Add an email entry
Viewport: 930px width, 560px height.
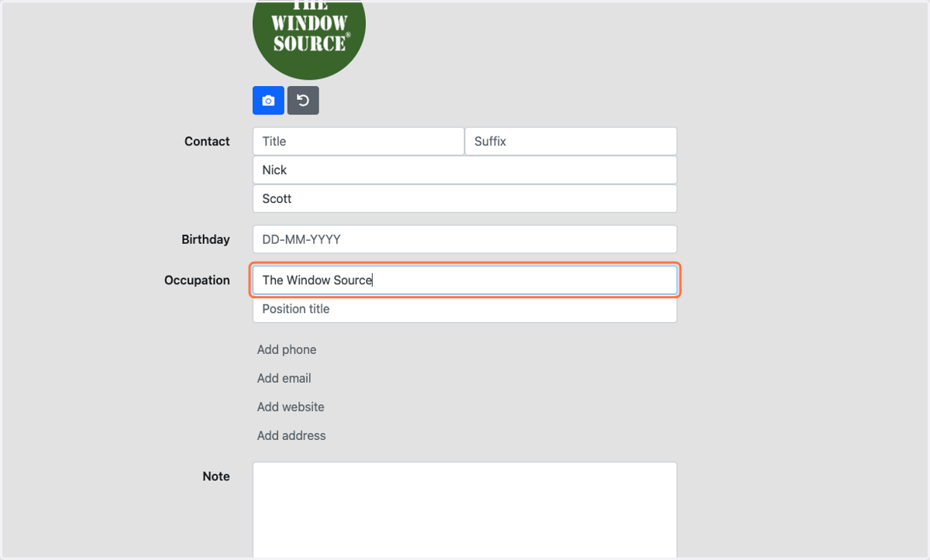coord(284,378)
